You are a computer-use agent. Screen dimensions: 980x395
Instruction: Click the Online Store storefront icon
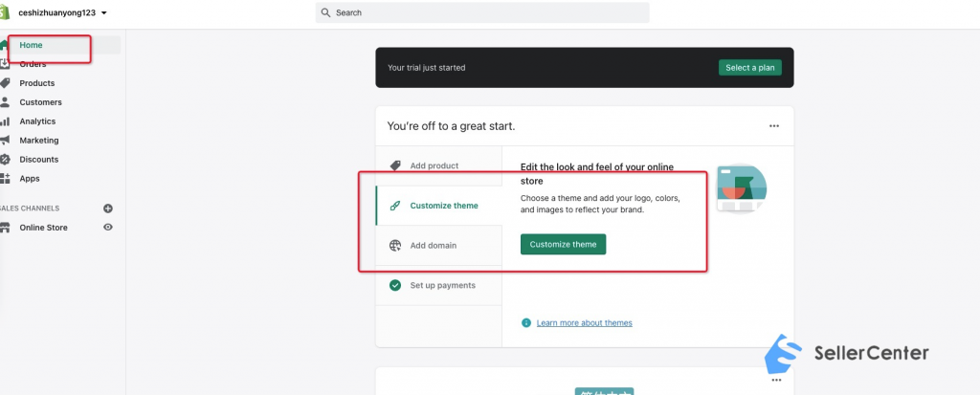pos(5,228)
